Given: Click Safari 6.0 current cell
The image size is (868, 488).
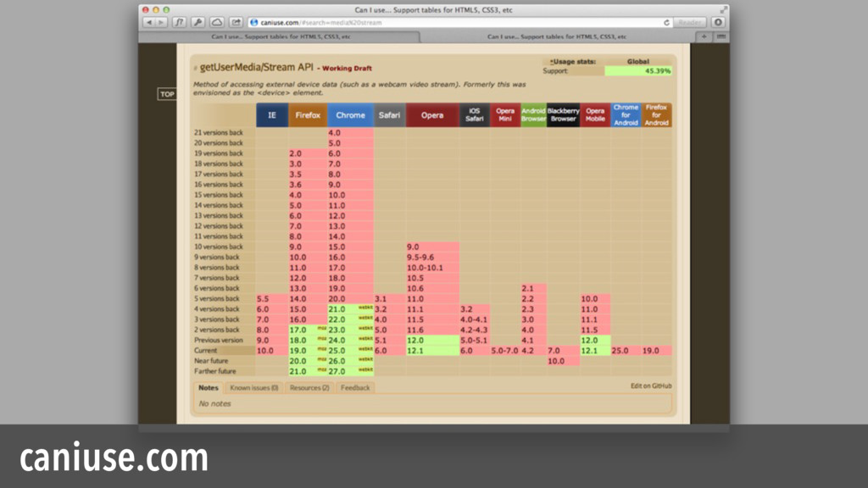Looking at the screenshot, I should [389, 351].
